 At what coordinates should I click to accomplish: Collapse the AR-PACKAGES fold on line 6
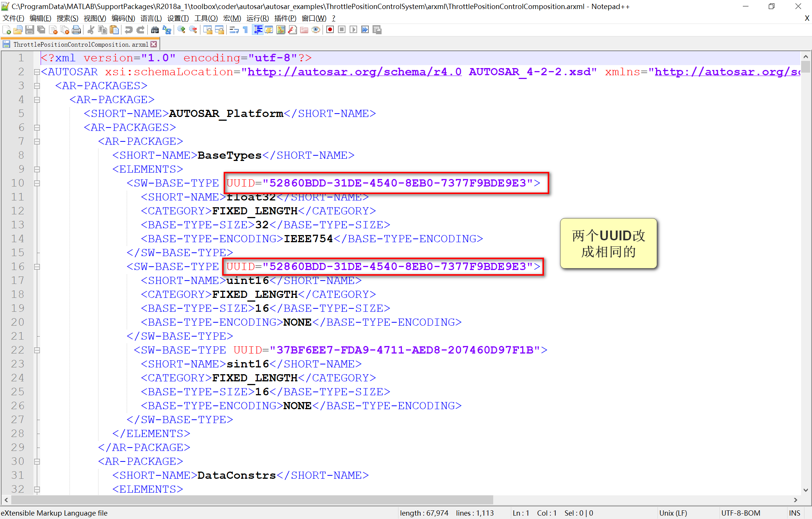pos(37,127)
